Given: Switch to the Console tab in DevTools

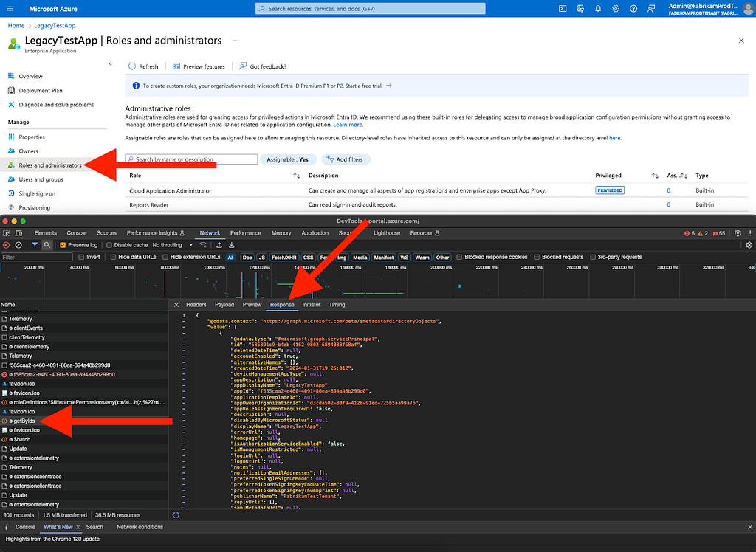Looking at the screenshot, I should [77, 233].
